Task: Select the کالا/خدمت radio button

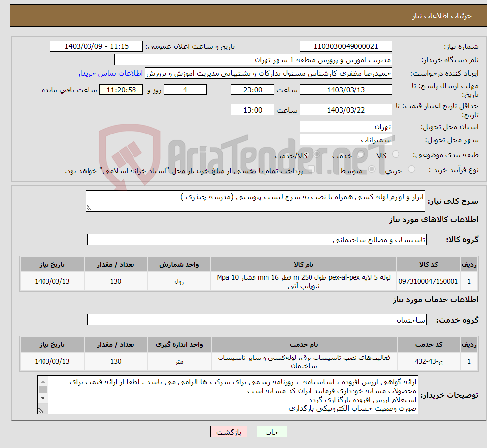Action: (316, 154)
